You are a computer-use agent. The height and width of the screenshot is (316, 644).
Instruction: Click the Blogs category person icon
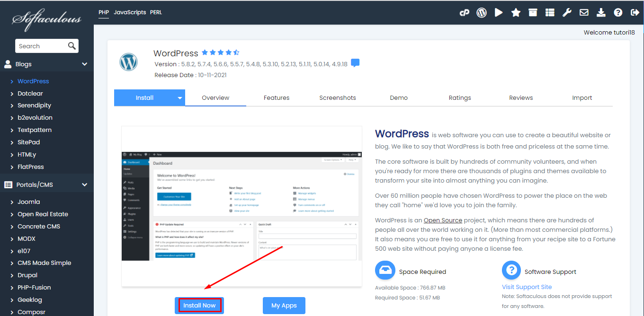coord(8,64)
